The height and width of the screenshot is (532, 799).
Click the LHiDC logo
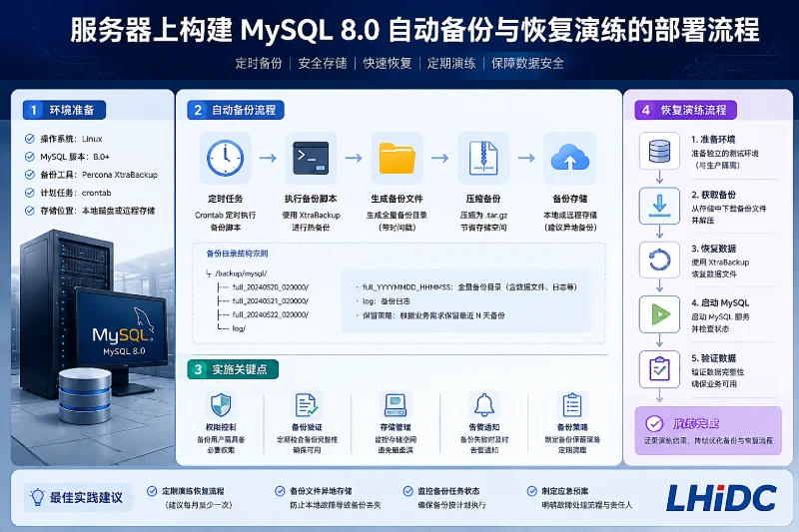click(x=721, y=498)
